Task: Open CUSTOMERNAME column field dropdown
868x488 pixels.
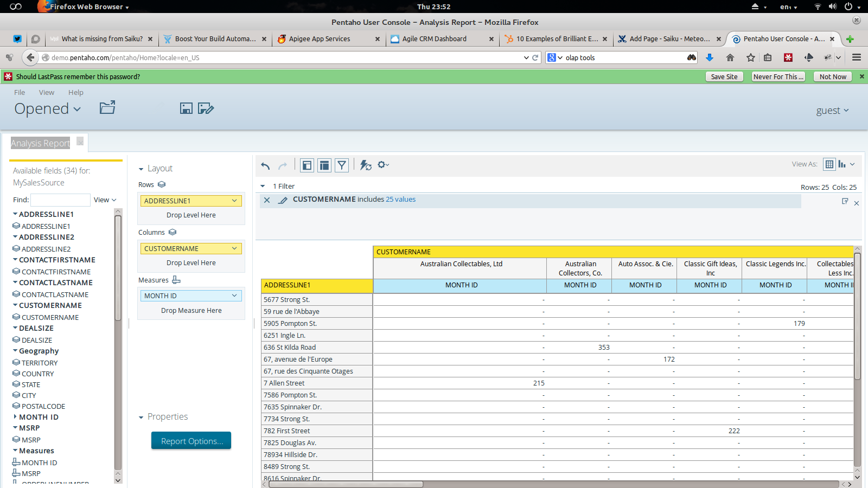Action: point(234,248)
